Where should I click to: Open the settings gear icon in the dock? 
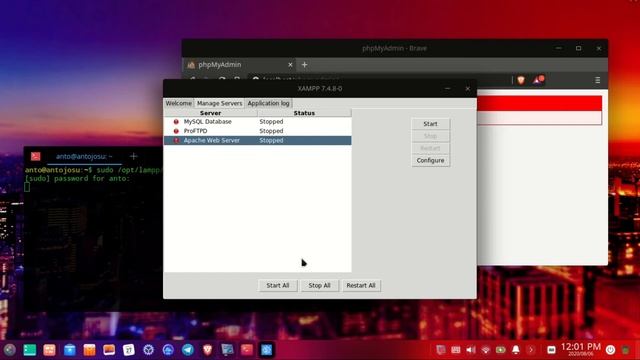point(149,350)
